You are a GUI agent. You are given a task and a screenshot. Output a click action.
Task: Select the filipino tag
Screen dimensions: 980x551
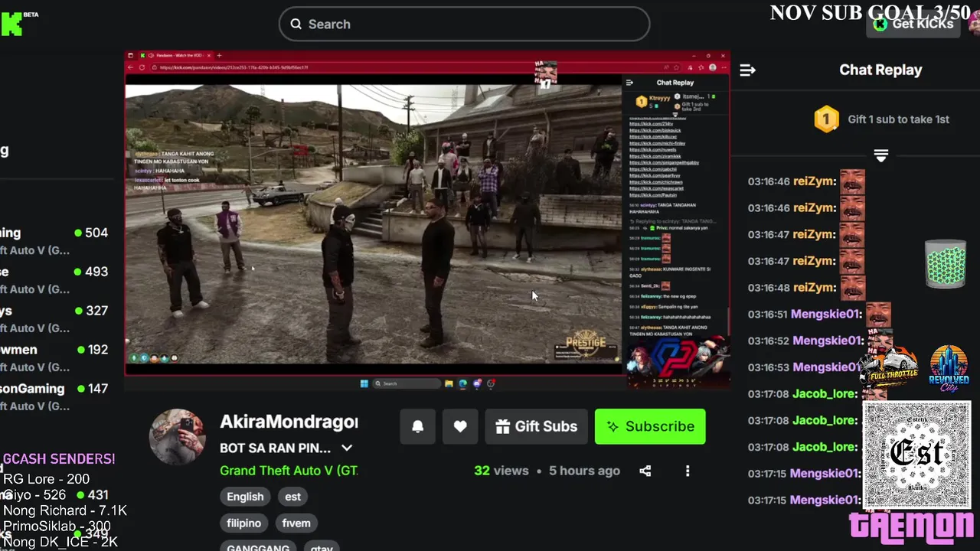coord(244,523)
